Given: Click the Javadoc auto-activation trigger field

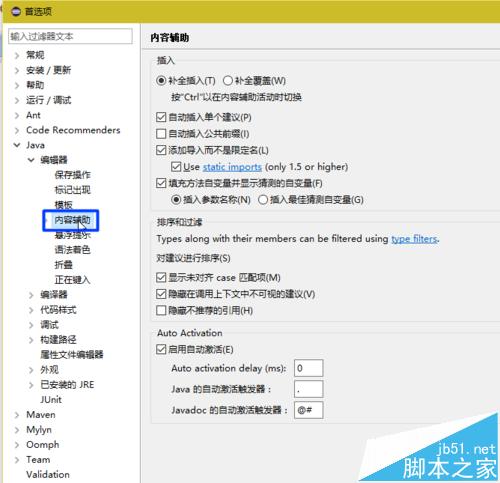Looking at the screenshot, I should 309,410.
